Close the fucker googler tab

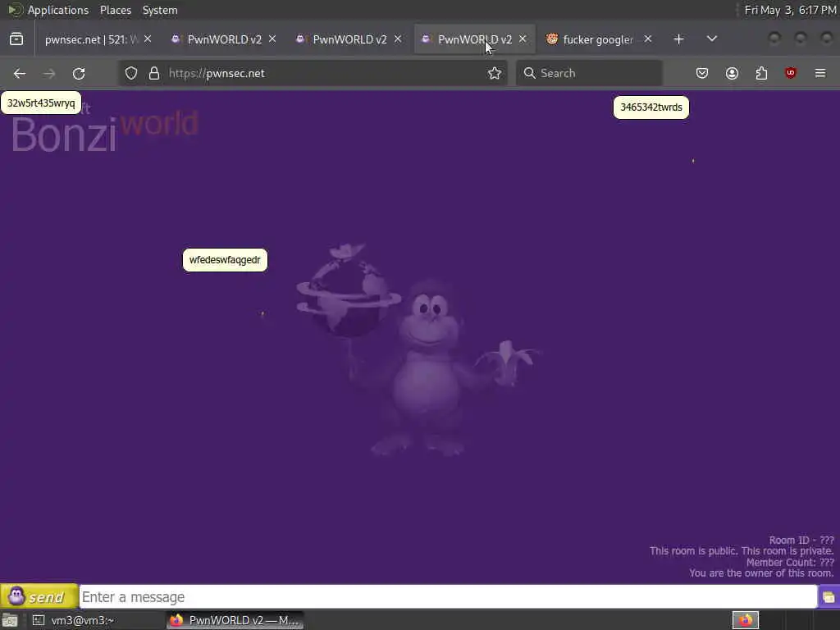click(x=648, y=39)
